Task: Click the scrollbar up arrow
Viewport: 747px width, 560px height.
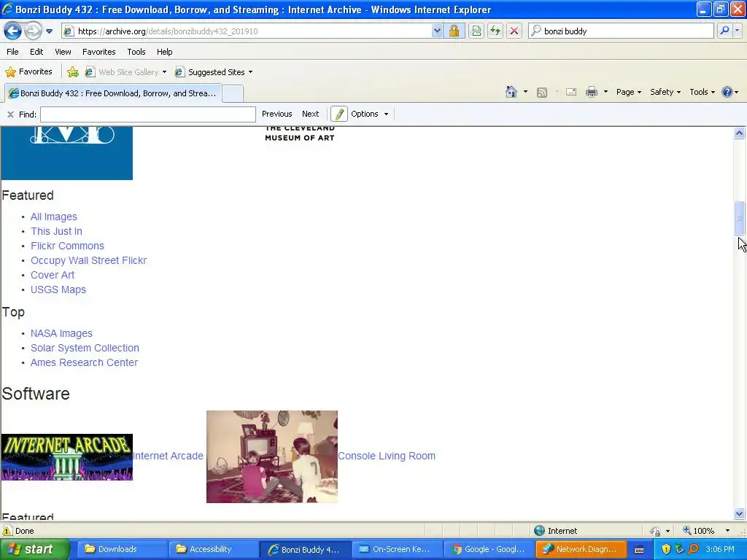Action: 740,133
